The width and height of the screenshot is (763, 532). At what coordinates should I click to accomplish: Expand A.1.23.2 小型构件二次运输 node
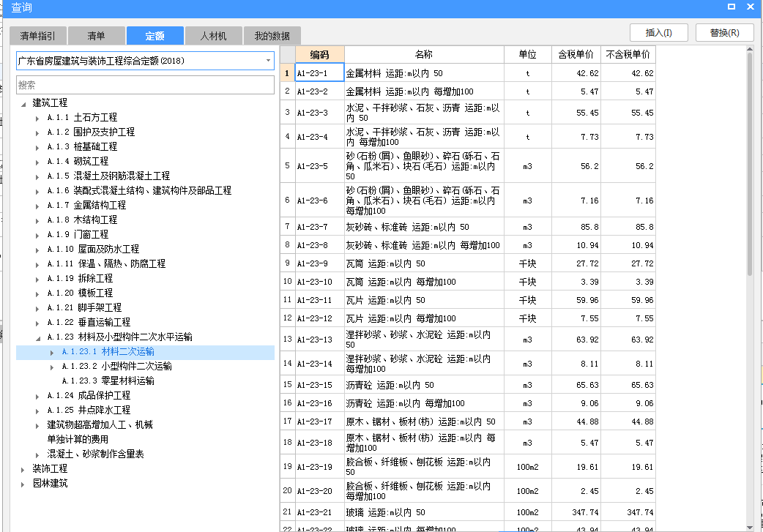[52, 367]
